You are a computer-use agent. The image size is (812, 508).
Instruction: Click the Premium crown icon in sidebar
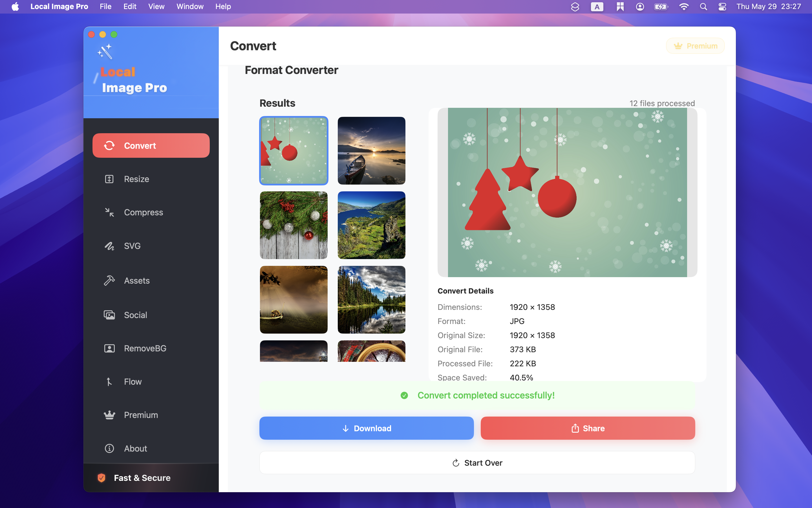point(109,415)
